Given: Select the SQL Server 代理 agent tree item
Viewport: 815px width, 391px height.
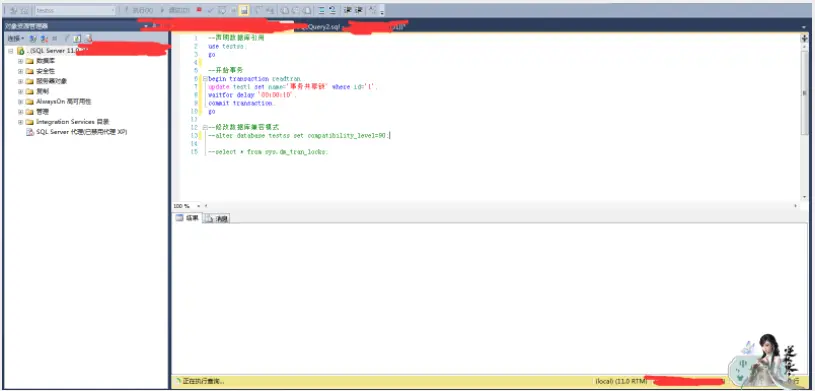Looking at the screenshot, I should 77,132.
